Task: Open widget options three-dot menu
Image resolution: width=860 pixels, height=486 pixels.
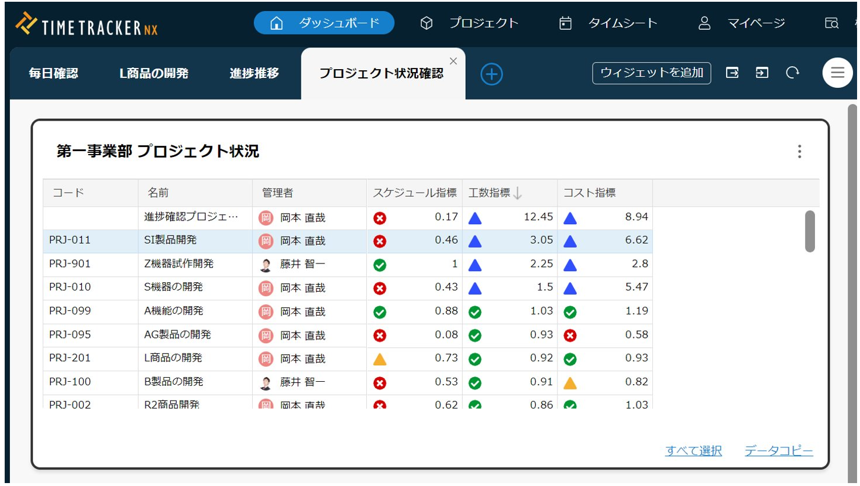Action: (799, 152)
